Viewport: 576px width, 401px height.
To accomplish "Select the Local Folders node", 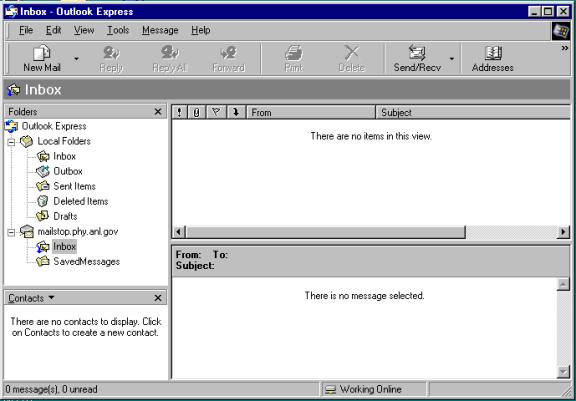I will pos(64,141).
